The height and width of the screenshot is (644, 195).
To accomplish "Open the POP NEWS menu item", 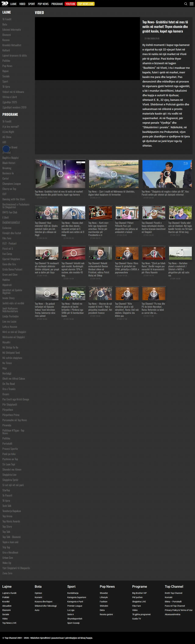I will click(43, 4).
